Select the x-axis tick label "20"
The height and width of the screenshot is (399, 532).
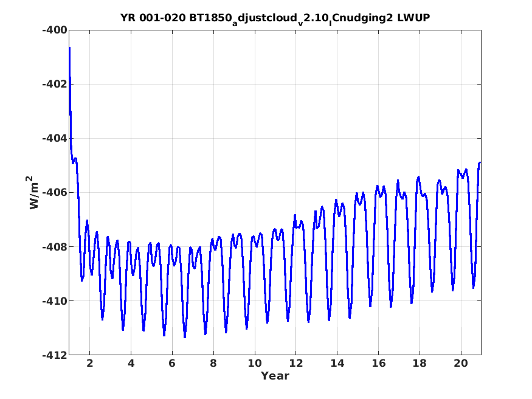pyautogui.click(x=461, y=363)
